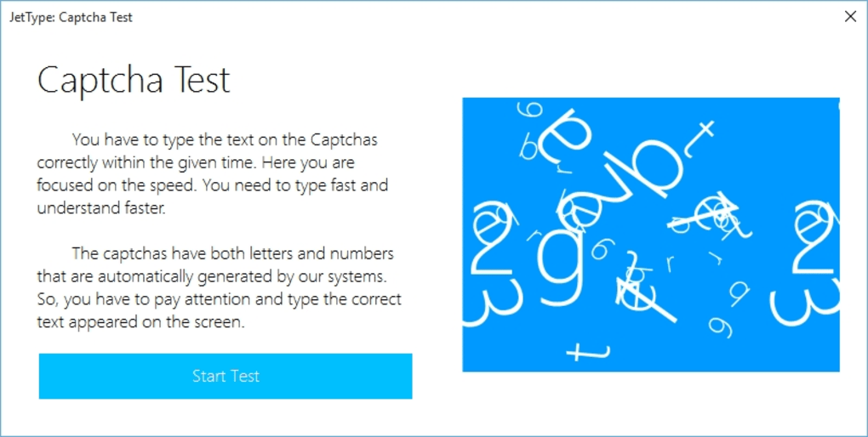Close the JetType Captcha Test window
The image size is (868, 437).
850,16
